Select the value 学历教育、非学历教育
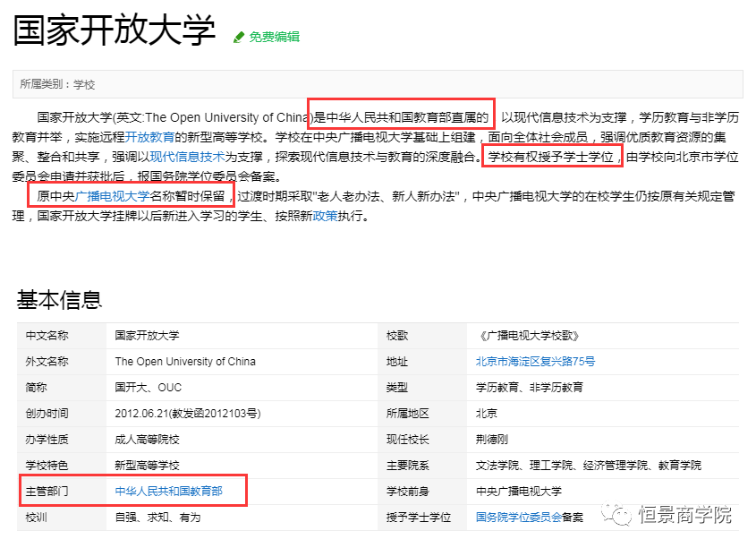The height and width of the screenshot is (548, 756). tap(530, 388)
